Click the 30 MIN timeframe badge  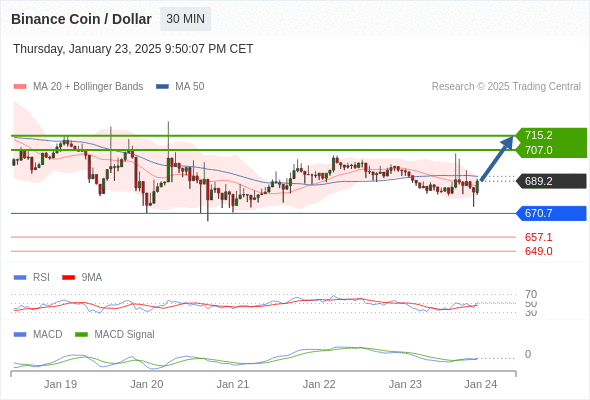tap(186, 19)
